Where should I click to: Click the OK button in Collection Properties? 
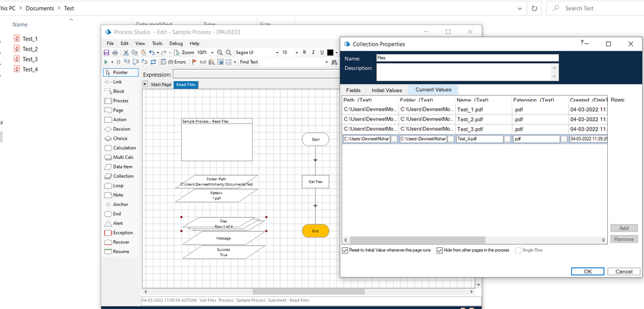click(x=588, y=272)
